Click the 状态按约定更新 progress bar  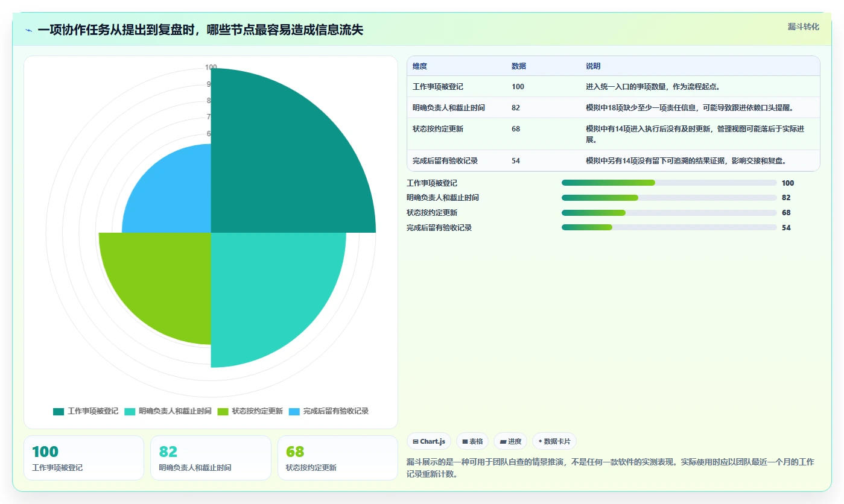click(669, 213)
